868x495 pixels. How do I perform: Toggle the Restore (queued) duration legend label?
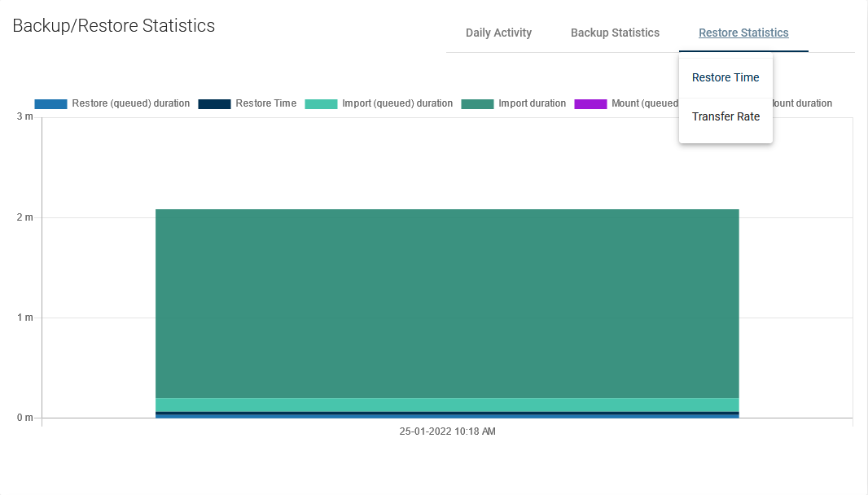pyautogui.click(x=130, y=104)
